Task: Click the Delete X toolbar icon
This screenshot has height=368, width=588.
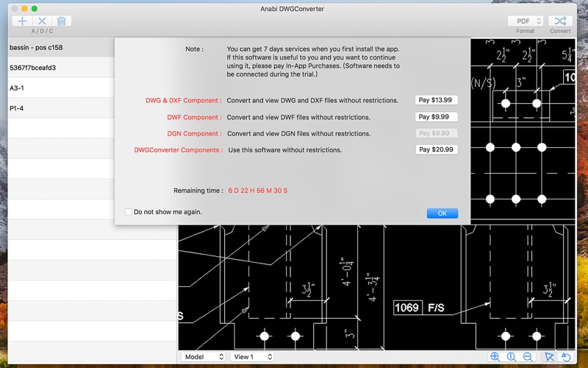Action: [x=42, y=21]
